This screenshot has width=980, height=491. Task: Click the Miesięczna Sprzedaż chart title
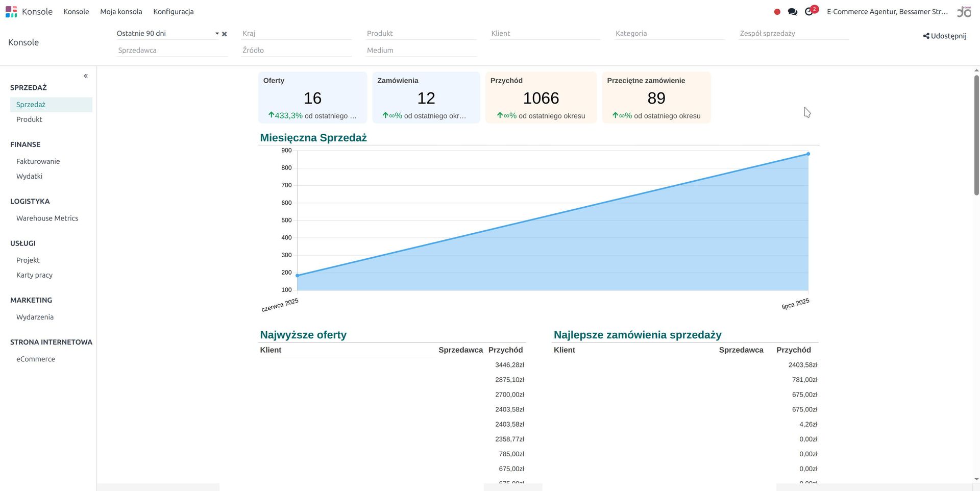point(313,138)
